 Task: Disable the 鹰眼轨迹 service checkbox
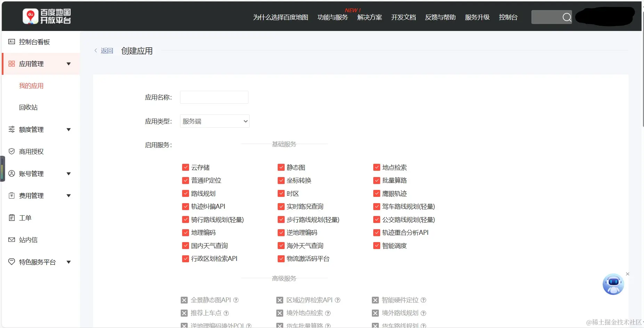376,193
